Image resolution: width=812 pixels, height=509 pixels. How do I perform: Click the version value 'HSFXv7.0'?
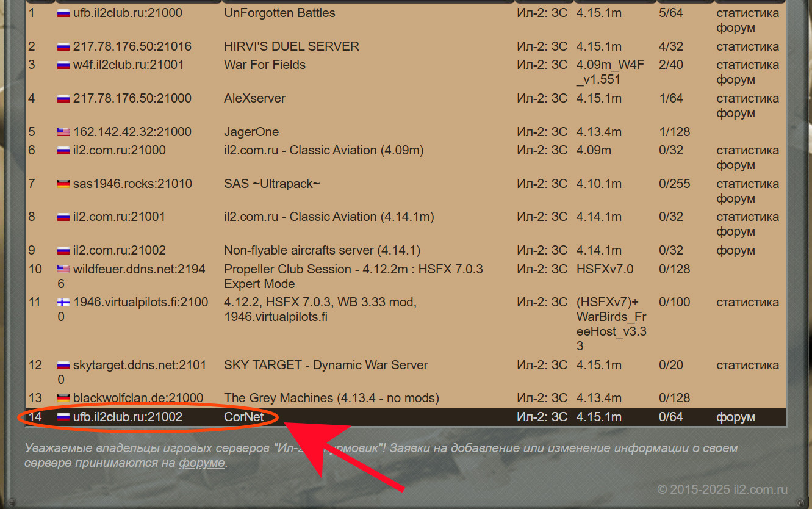tap(605, 269)
